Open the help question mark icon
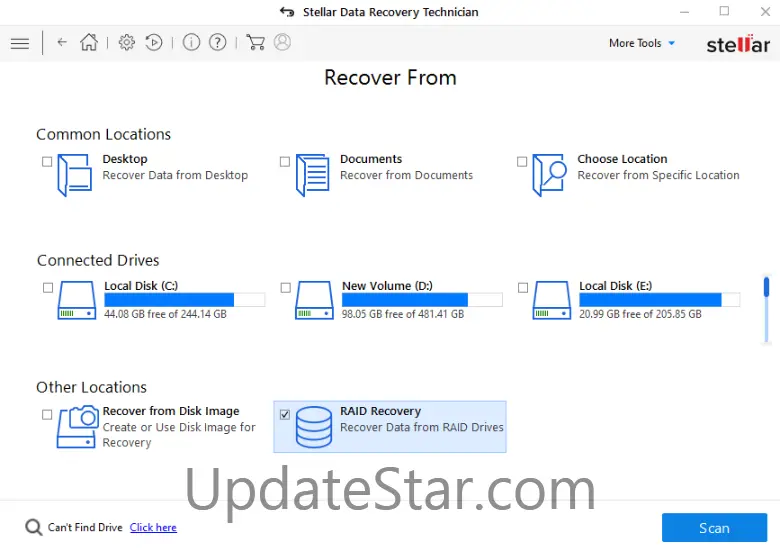Viewport: 780px width, 551px height. pyautogui.click(x=217, y=43)
